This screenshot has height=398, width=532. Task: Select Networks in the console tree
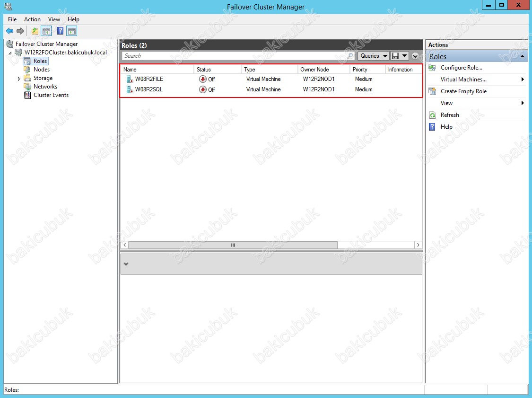(45, 86)
